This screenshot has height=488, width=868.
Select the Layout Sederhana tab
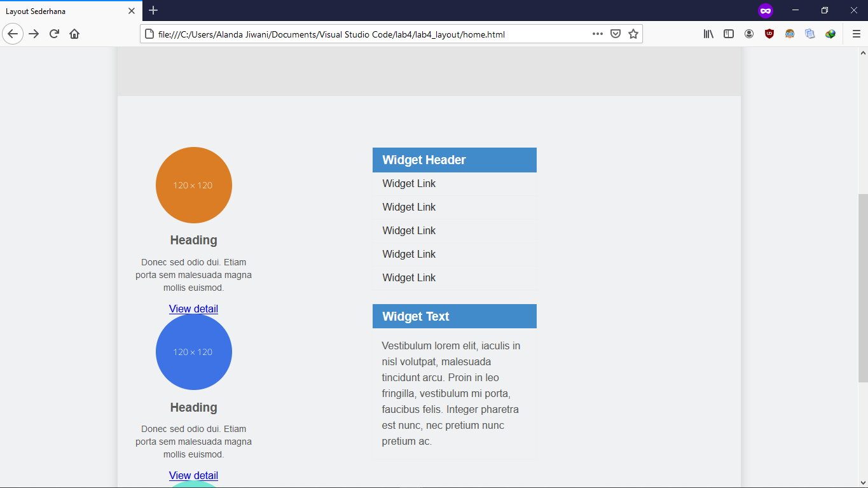pyautogui.click(x=71, y=11)
